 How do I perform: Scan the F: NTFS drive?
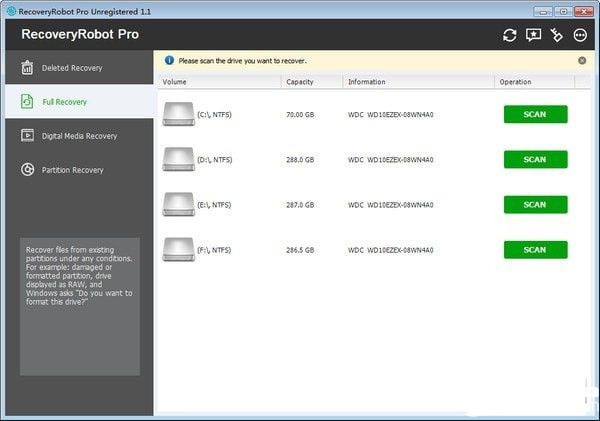pyautogui.click(x=535, y=250)
